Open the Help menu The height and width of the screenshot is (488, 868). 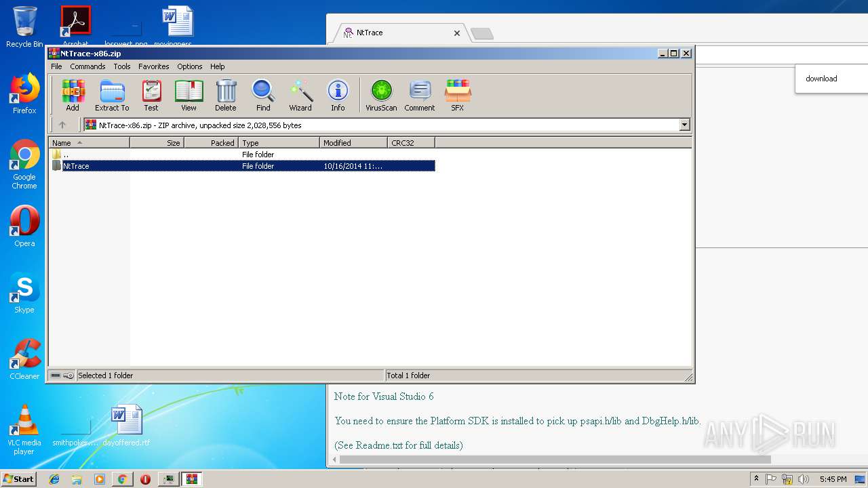[x=217, y=66]
